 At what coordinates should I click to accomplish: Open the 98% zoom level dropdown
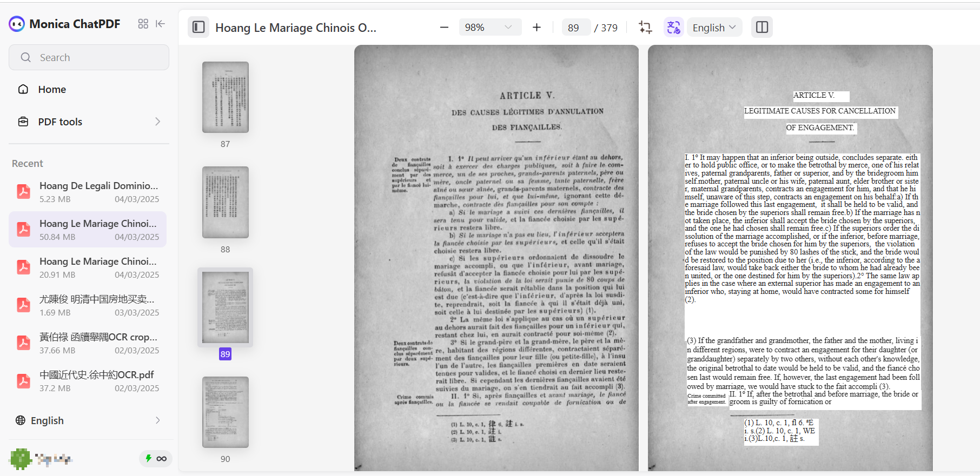(489, 27)
